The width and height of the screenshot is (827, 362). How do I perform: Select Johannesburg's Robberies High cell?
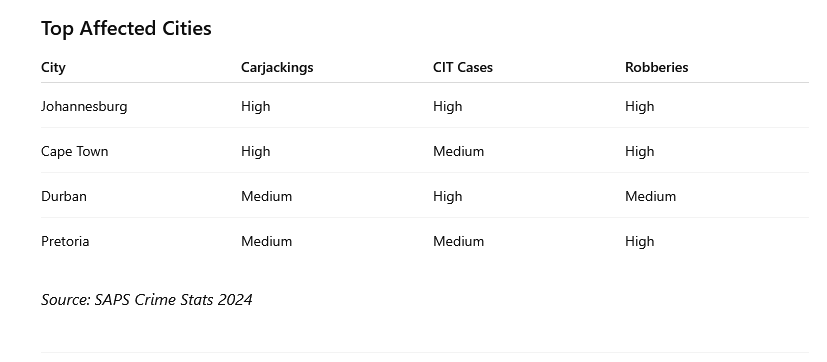coord(639,107)
